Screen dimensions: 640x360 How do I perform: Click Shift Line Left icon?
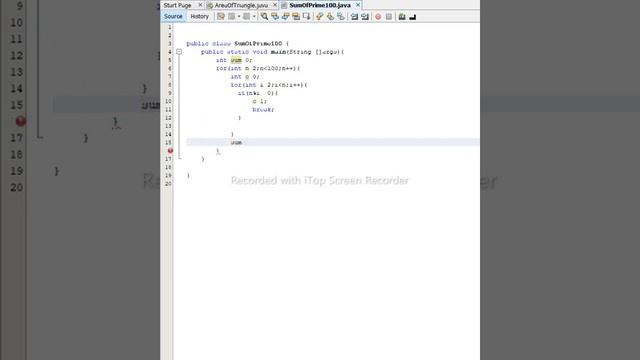(354, 16)
